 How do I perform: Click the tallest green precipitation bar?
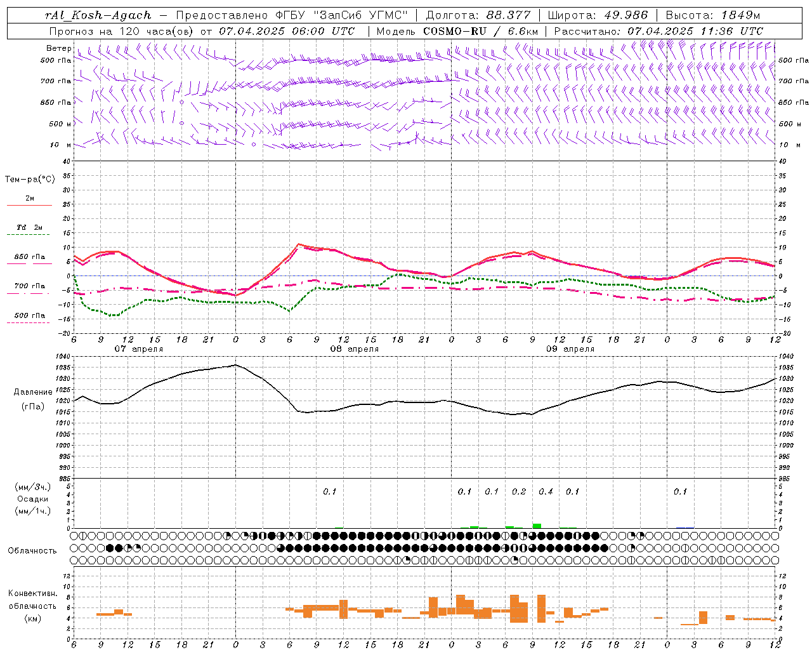click(x=537, y=526)
